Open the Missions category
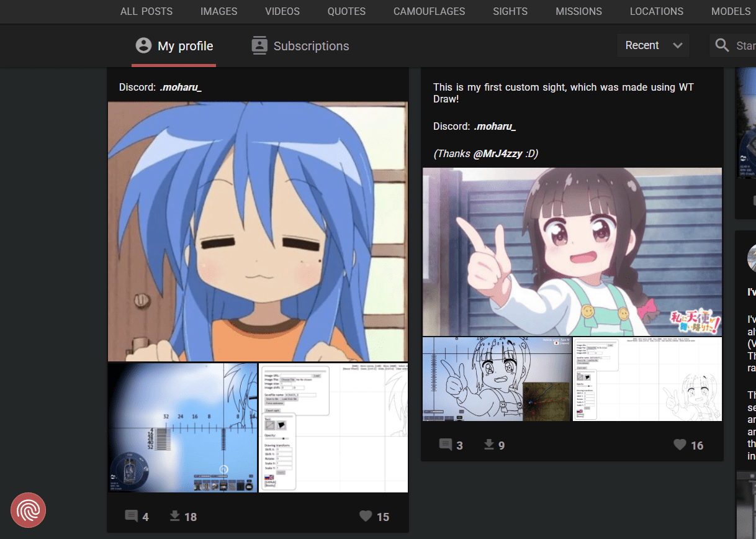Screen dimensions: 756x539 578,11
